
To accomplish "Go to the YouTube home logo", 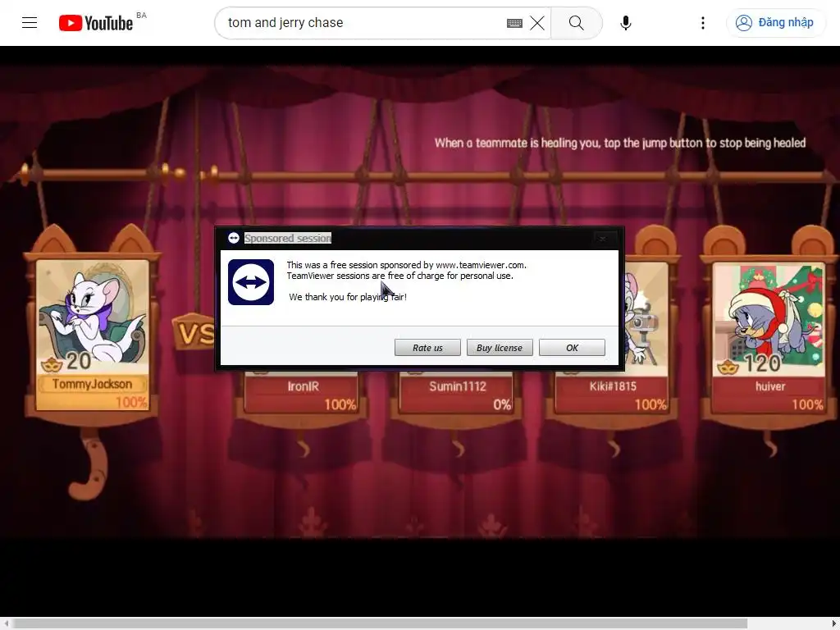I will (96, 23).
